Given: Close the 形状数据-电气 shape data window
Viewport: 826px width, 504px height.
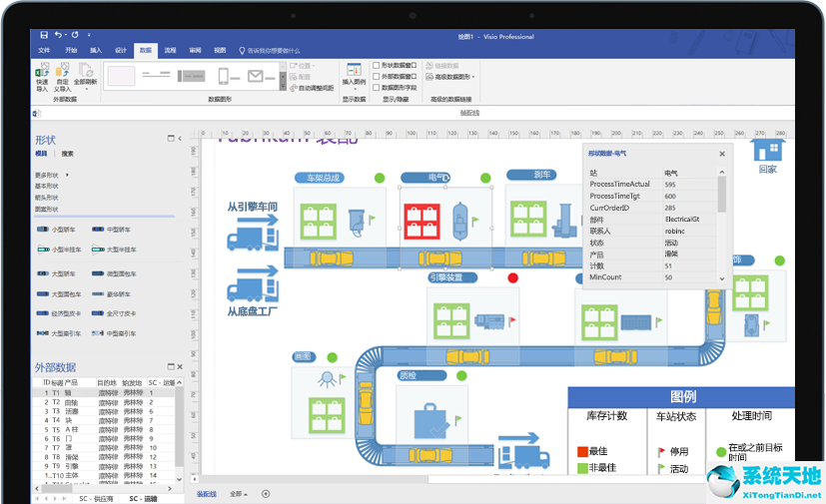Looking at the screenshot, I should (722, 154).
